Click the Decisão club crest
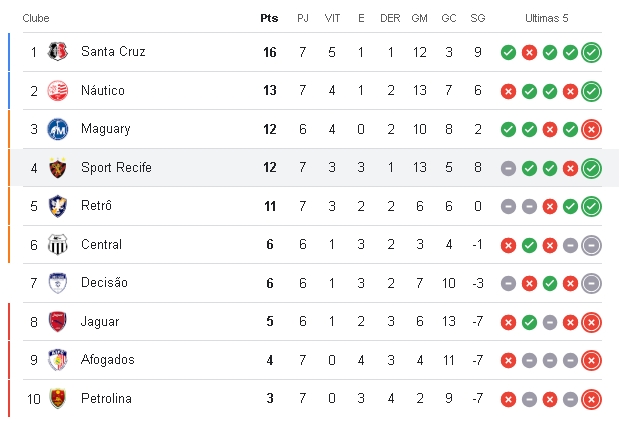Screen dimensions: 622x423 click(58, 283)
